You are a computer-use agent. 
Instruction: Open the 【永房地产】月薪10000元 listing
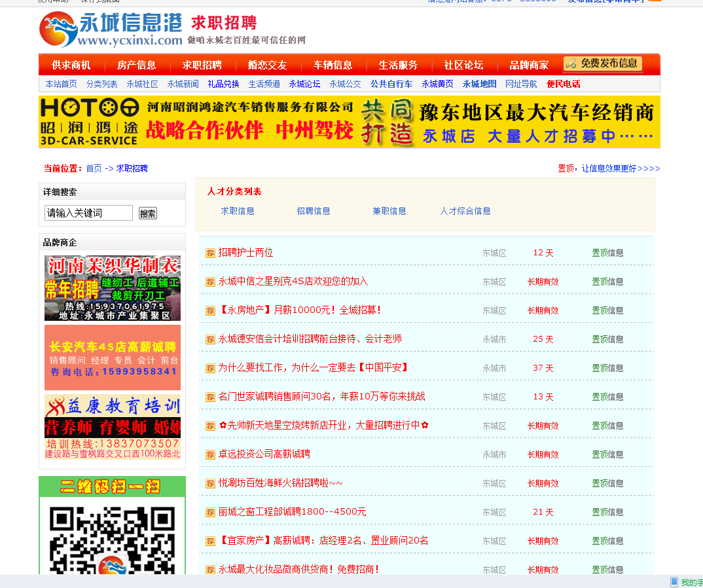coord(300,310)
